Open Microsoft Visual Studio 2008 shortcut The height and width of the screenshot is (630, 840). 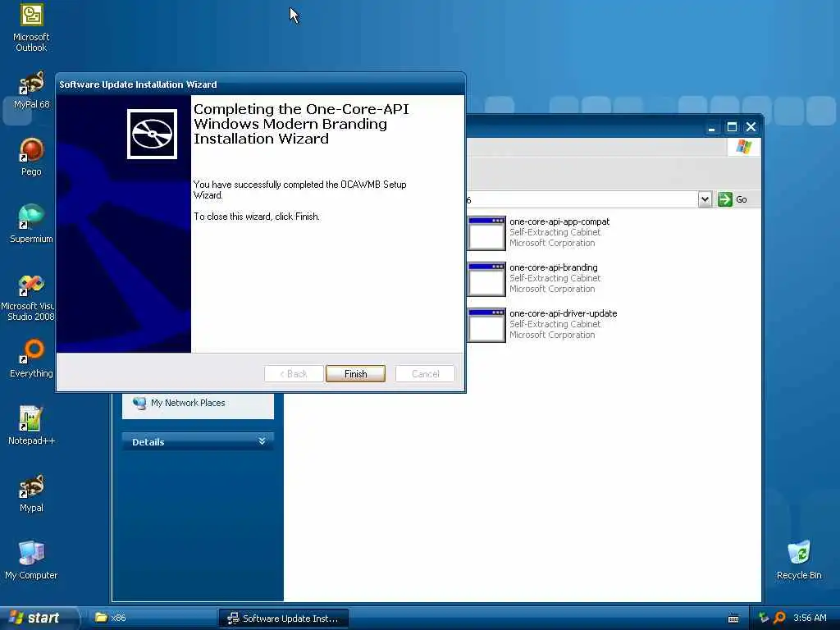(28, 297)
